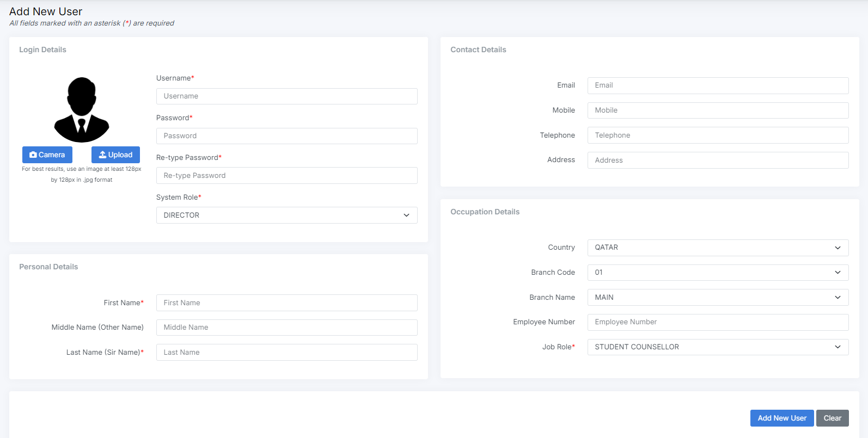
Task: Select the Email input field
Action: [x=717, y=85]
